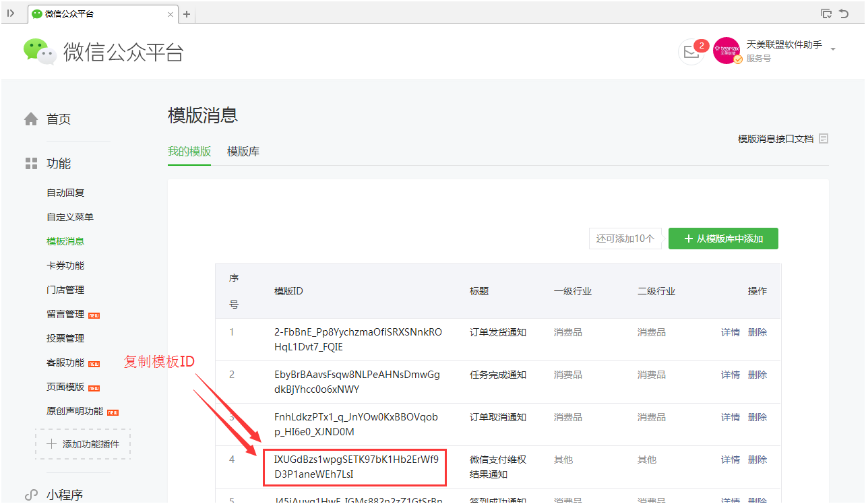This screenshot has height=504, width=866.
Task: Expand the account dropdown arrow
Action: [x=833, y=49]
